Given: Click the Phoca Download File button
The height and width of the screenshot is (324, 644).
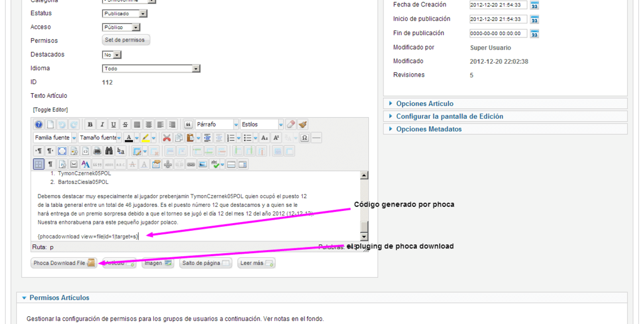Looking at the screenshot, I should point(64,263).
